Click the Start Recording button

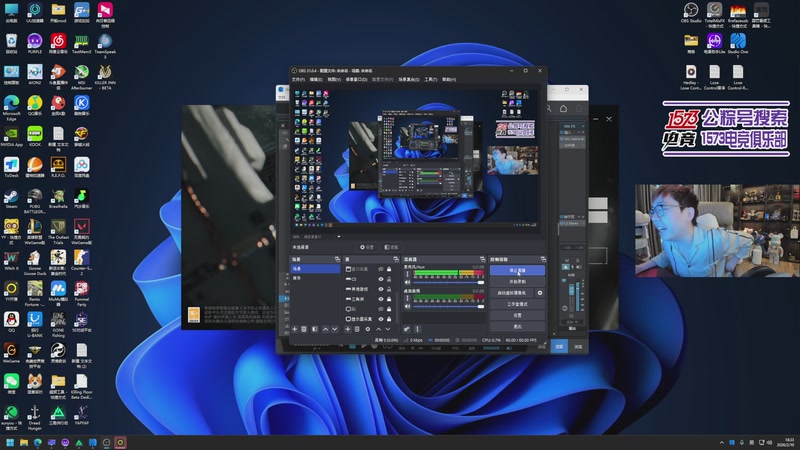pyautogui.click(x=517, y=282)
